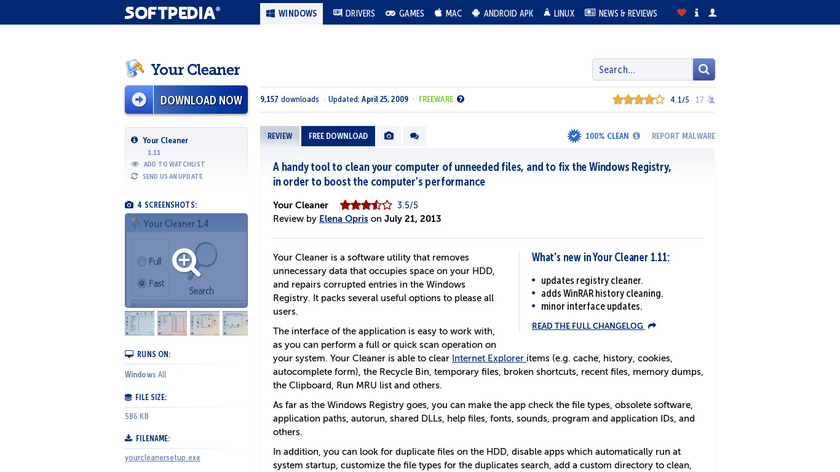Open the Drivers section
The width and height of the screenshot is (840, 472).
pyautogui.click(x=354, y=13)
